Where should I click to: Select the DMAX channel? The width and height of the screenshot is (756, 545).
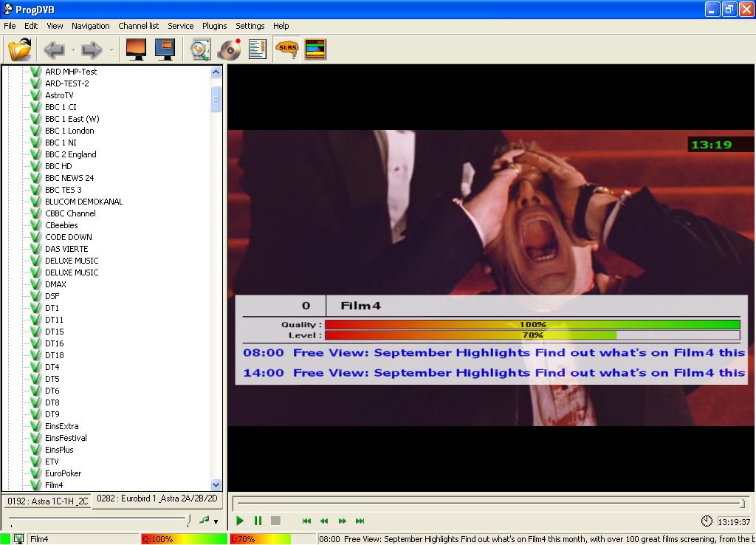point(55,284)
